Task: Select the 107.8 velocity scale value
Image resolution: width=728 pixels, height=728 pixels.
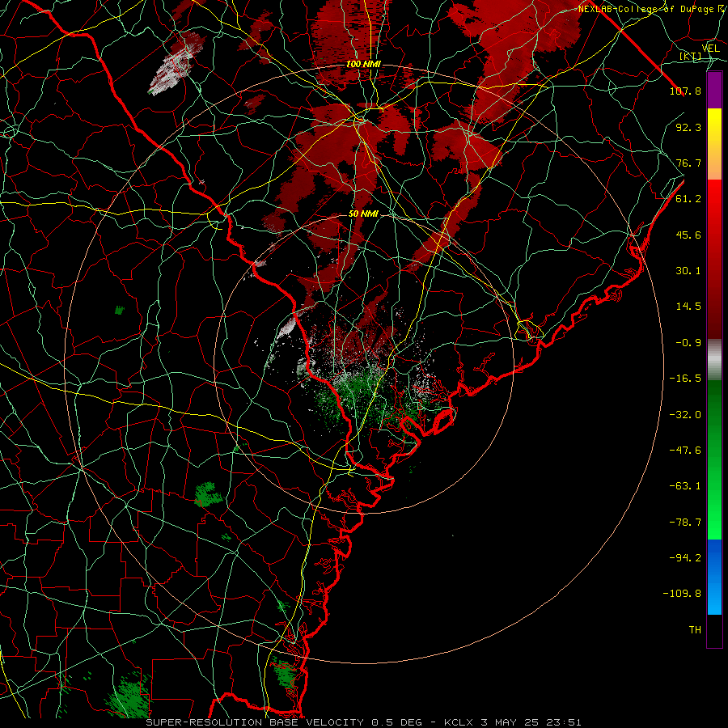Action: coord(685,91)
